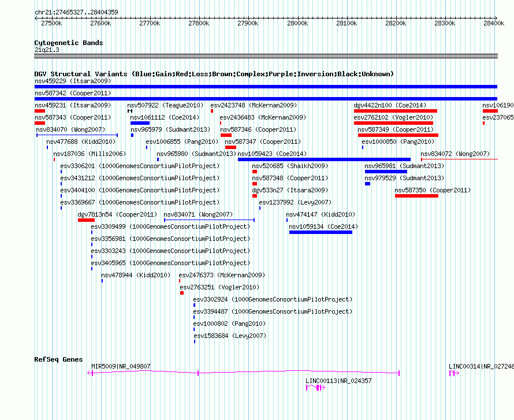Click esv3431212 1000GenomesConsortiumPilotProject label
Screen dimensions: 514x420
140,178
